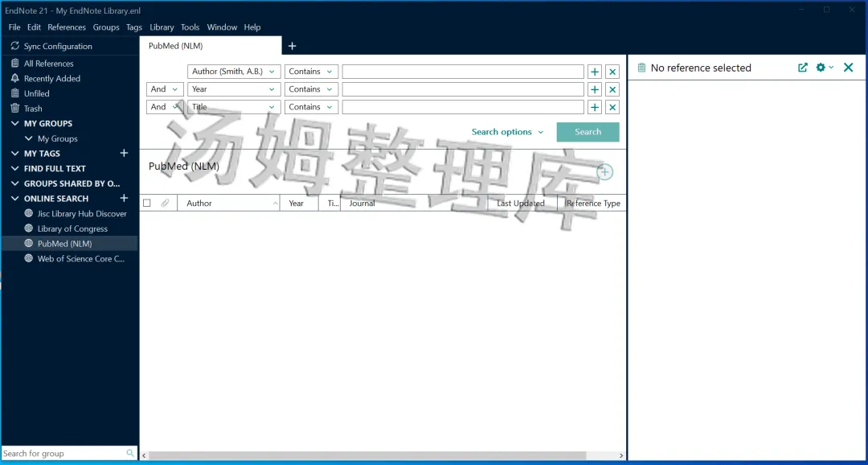Open And operator dropdown for Title row
The height and width of the screenshot is (465, 868).
tap(165, 107)
